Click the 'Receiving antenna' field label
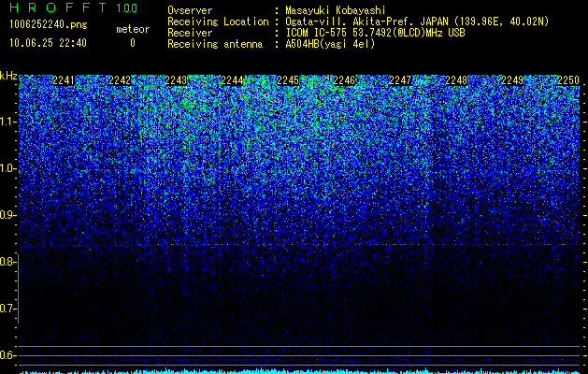 [x=215, y=44]
